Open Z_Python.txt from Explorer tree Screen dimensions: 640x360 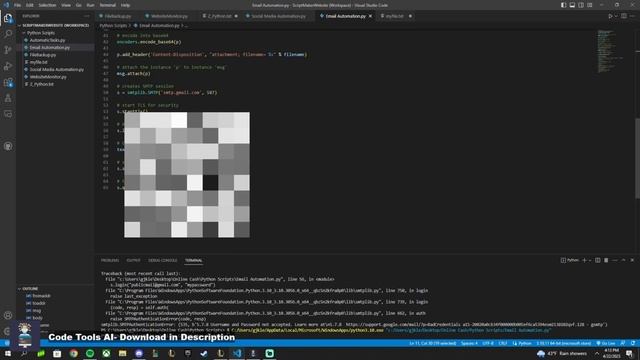pyautogui.click(x=42, y=84)
